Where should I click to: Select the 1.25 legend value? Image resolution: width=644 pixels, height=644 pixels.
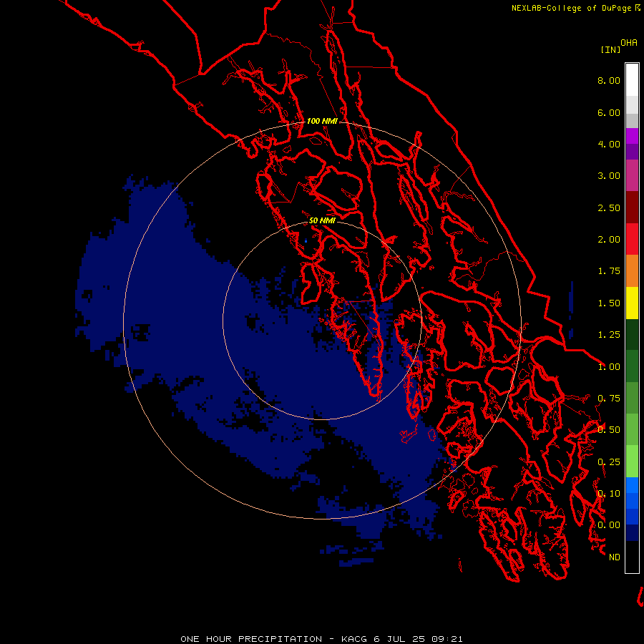click(609, 335)
